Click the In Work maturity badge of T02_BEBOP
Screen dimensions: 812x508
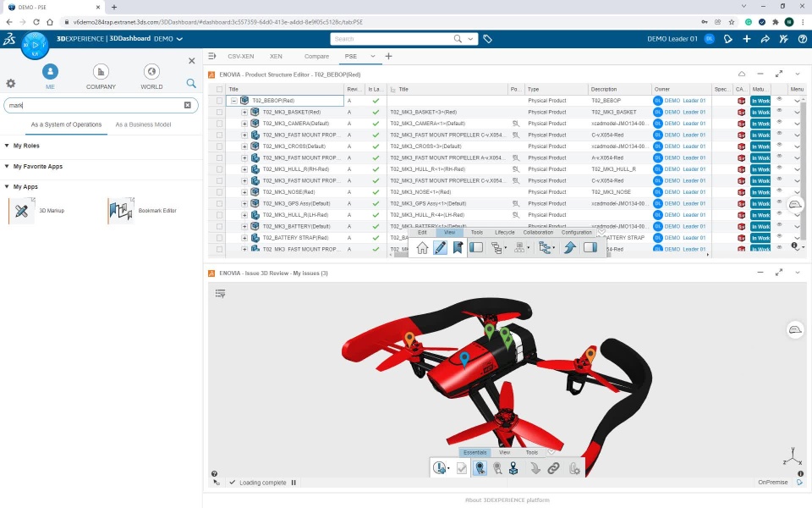coord(760,101)
